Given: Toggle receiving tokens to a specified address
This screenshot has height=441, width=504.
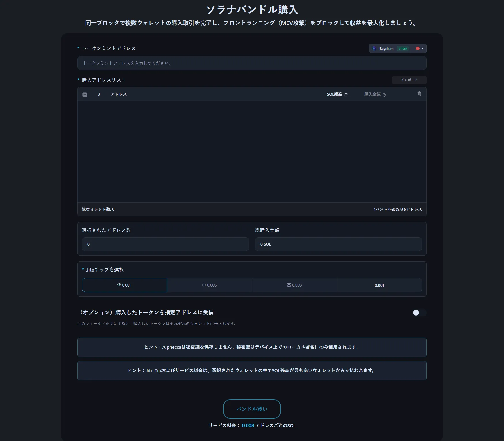Looking at the screenshot, I should point(420,312).
